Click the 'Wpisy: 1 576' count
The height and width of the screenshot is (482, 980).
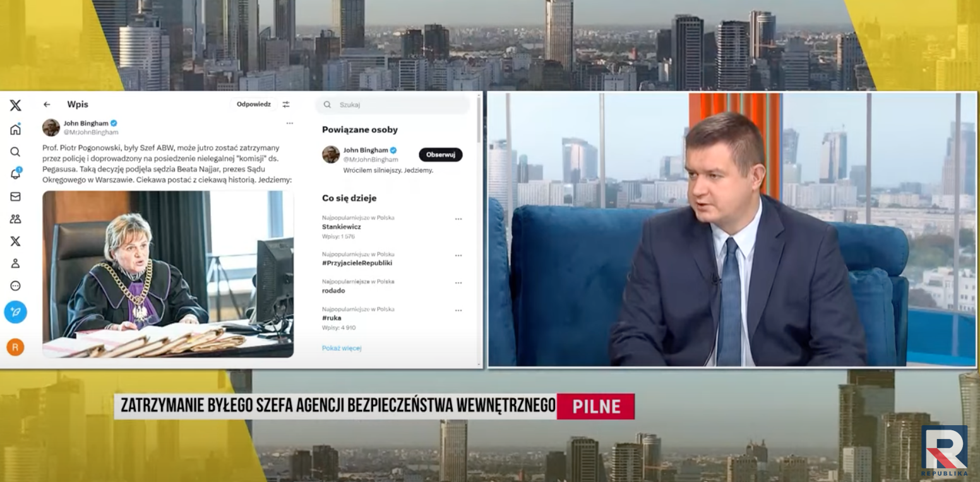click(x=338, y=237)
